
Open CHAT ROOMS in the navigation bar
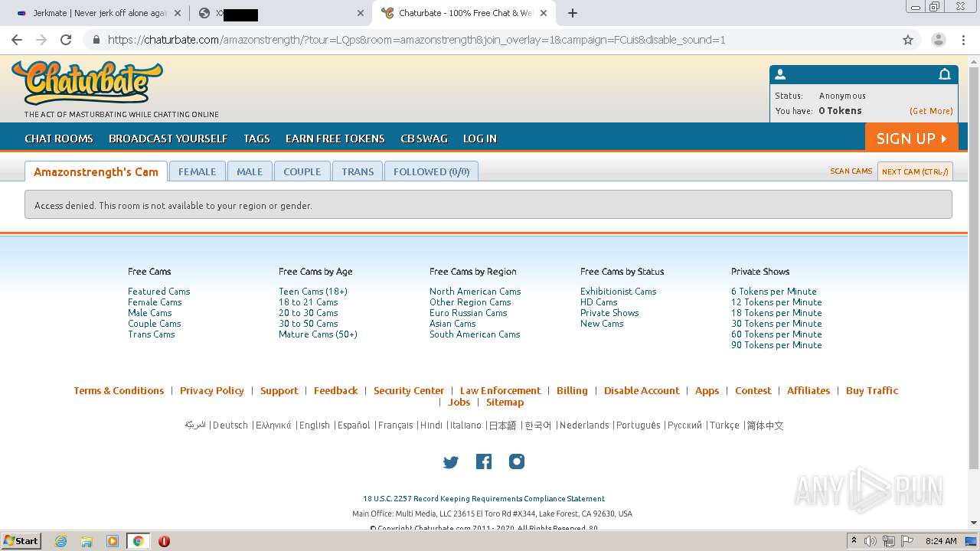(59, 139)
